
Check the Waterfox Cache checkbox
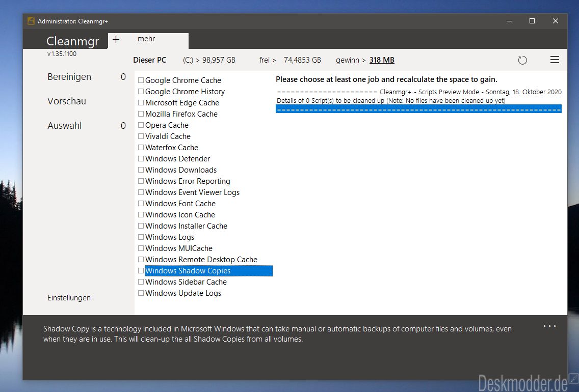[141, 147]
